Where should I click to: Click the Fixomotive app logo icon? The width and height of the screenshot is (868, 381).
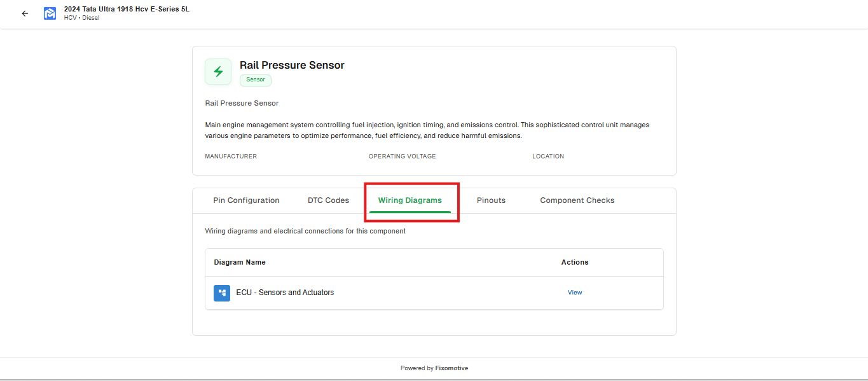[50, 13]
